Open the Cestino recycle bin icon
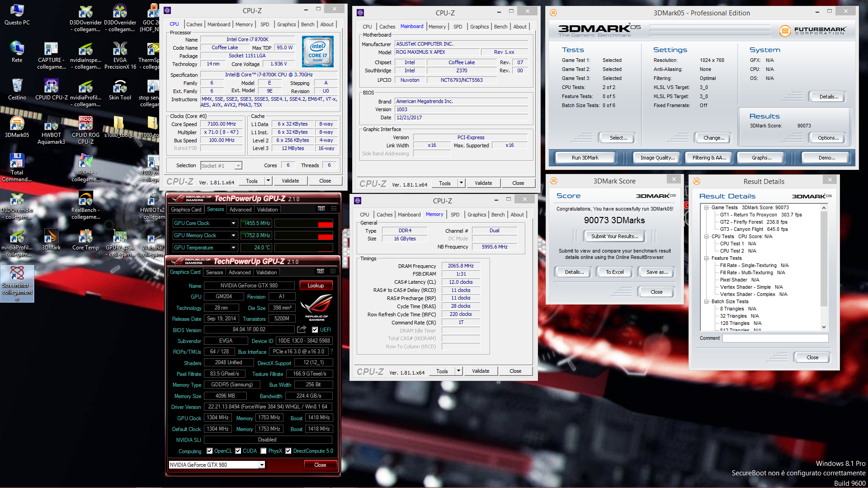 (17, 89)
